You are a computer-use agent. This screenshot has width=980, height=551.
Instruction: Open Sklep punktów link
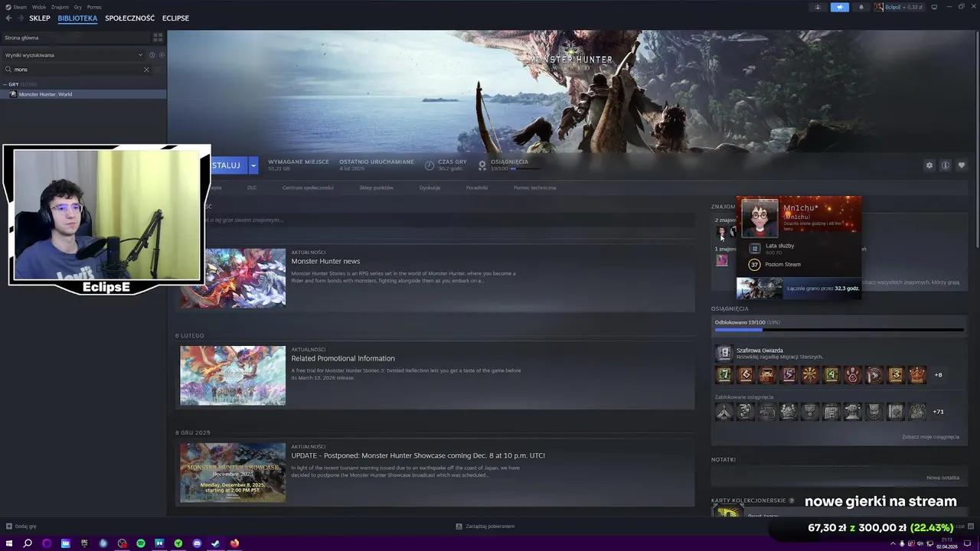[x=376, y=187]
